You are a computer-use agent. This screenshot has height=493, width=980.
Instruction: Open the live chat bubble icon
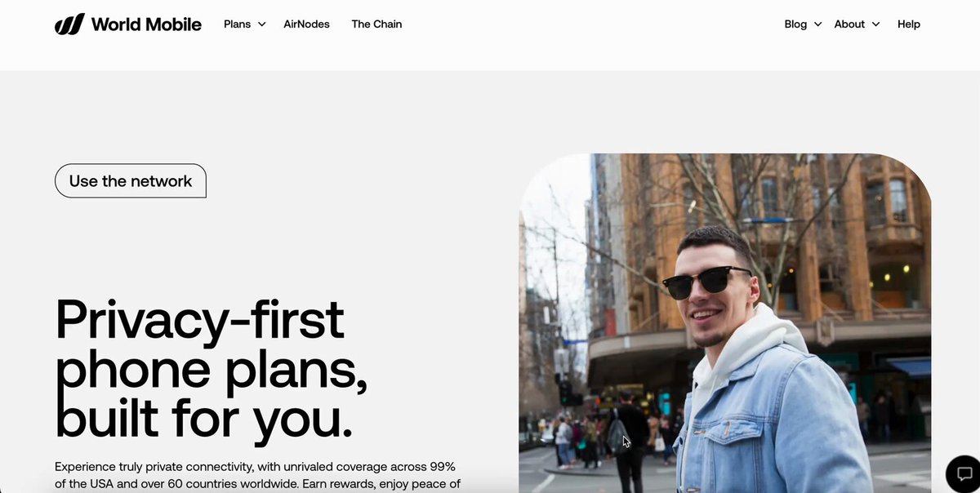pos(964,473)
